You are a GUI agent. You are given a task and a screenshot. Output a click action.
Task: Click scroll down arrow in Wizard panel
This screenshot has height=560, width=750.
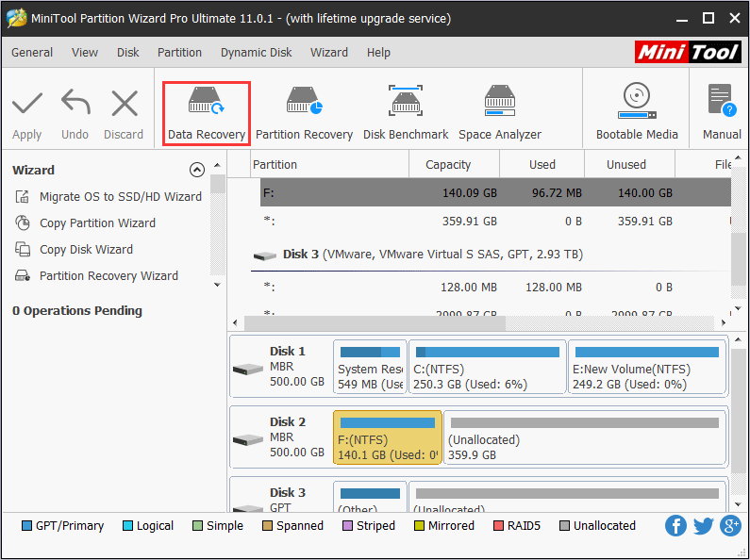click(217, 285)
